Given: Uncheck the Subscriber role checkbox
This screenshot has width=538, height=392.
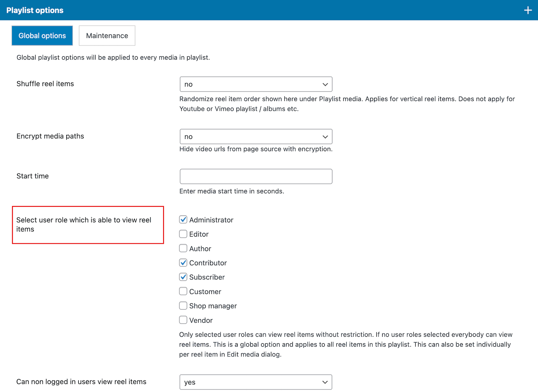Looking at the screenshot, I should tap(183, 277).
